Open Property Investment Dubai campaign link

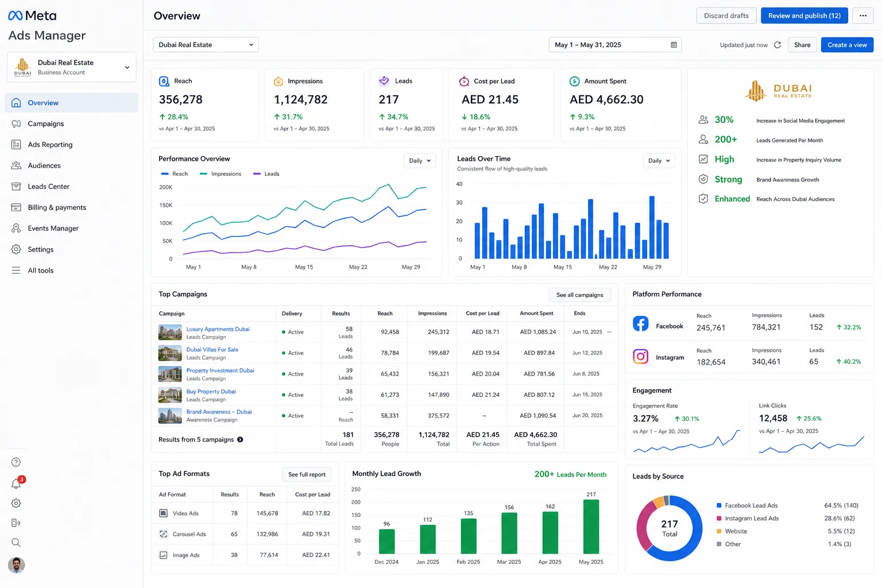click(x=220, y=370)
